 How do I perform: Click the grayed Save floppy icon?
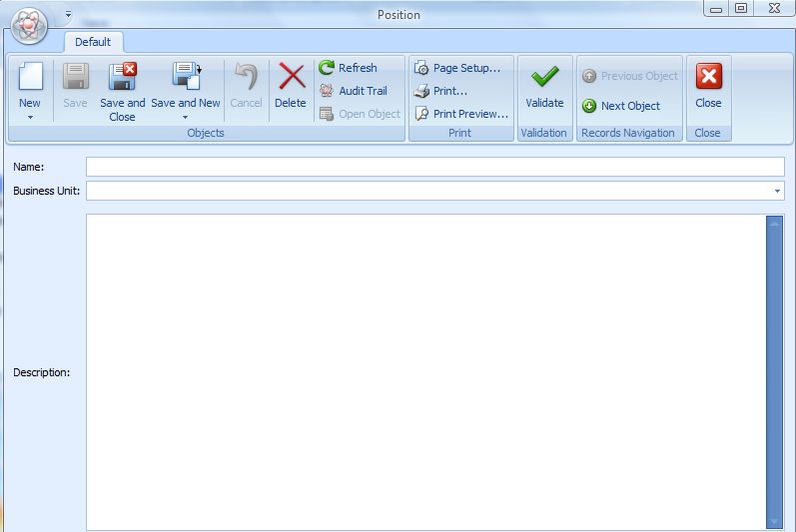coord(76,77)
